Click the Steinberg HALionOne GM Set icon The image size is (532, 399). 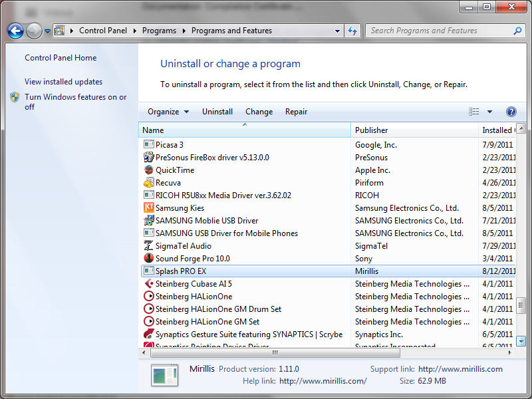(x=148, y=321)
